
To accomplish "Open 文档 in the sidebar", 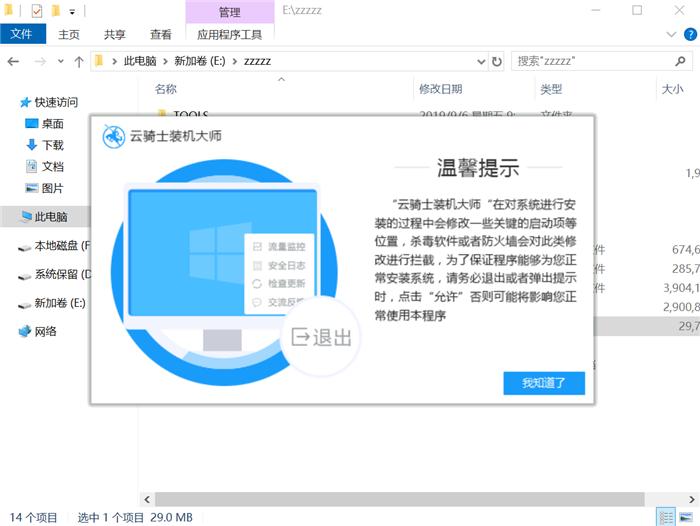I will point(53,167).
